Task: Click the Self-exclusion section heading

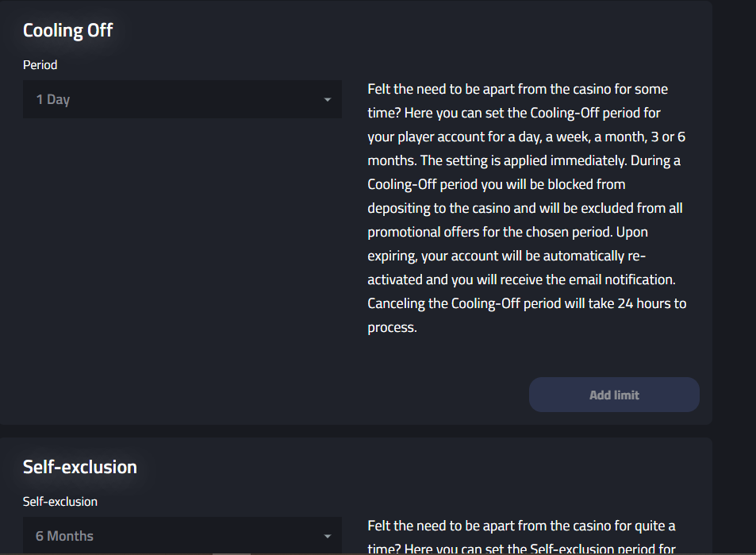Action: 80,467
